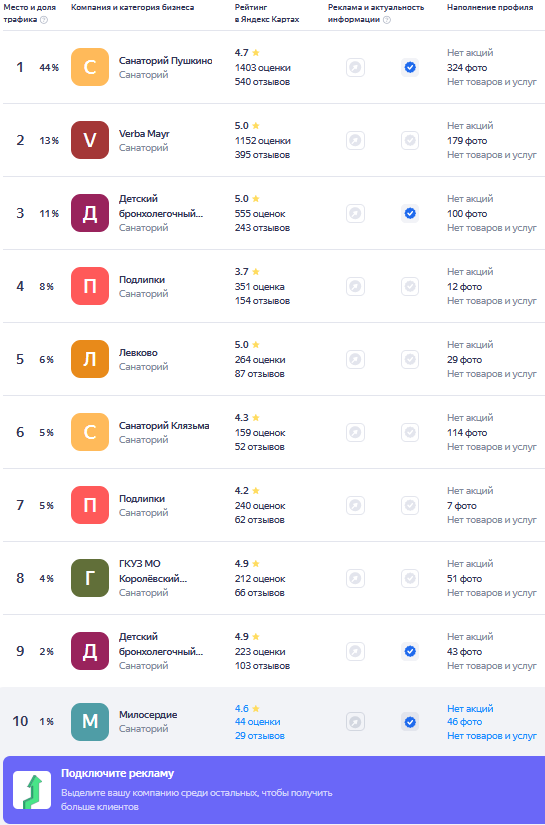Image resolution: width=545 pixels, height=825 pixels.
Task: Open 'Подключите рекламу' banner title
Action: click(x=117, y=773)
